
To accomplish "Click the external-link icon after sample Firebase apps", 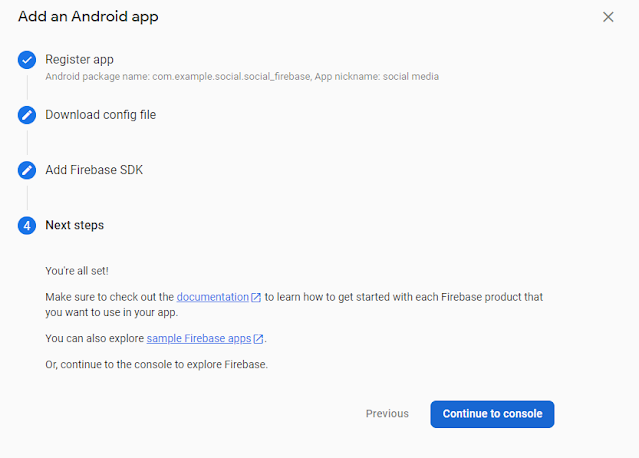I will pos(259,339).
